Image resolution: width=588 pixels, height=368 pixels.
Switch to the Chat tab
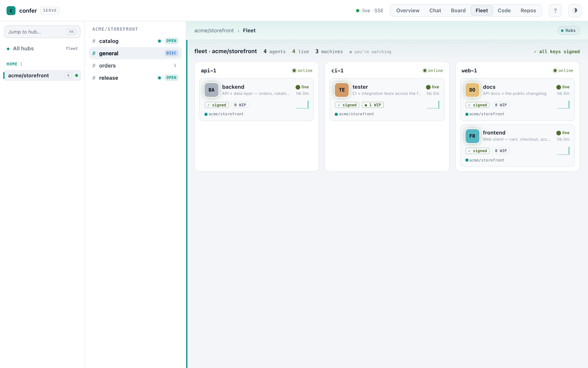click(435, 10)
